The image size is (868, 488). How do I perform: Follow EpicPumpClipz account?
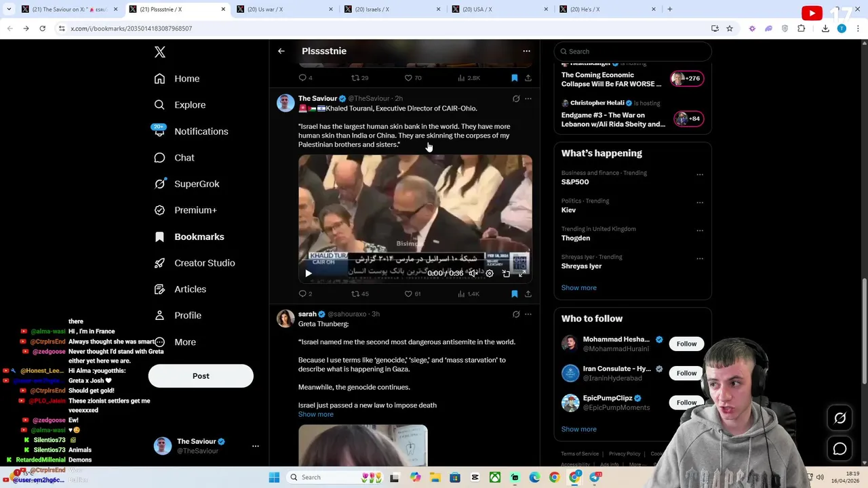686,403
